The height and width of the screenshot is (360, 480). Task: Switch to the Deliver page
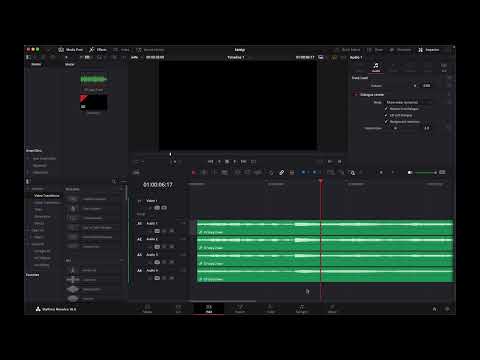(332, 308)
